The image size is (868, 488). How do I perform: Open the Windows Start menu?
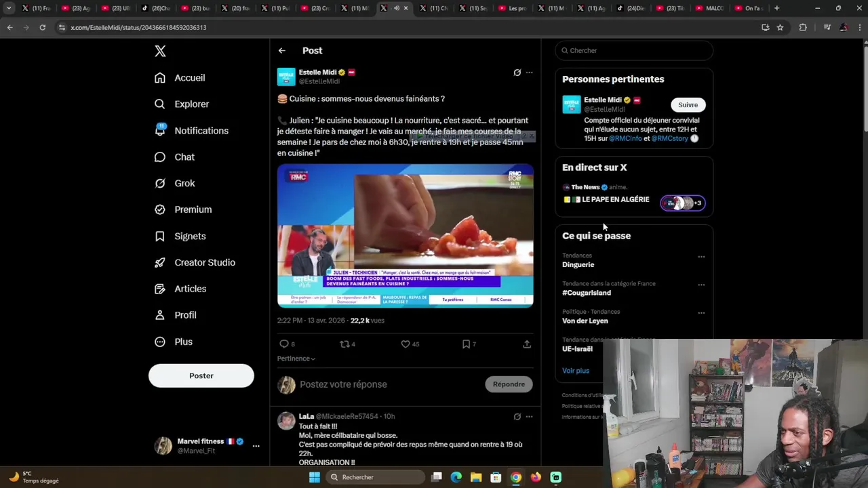point(314,477)
